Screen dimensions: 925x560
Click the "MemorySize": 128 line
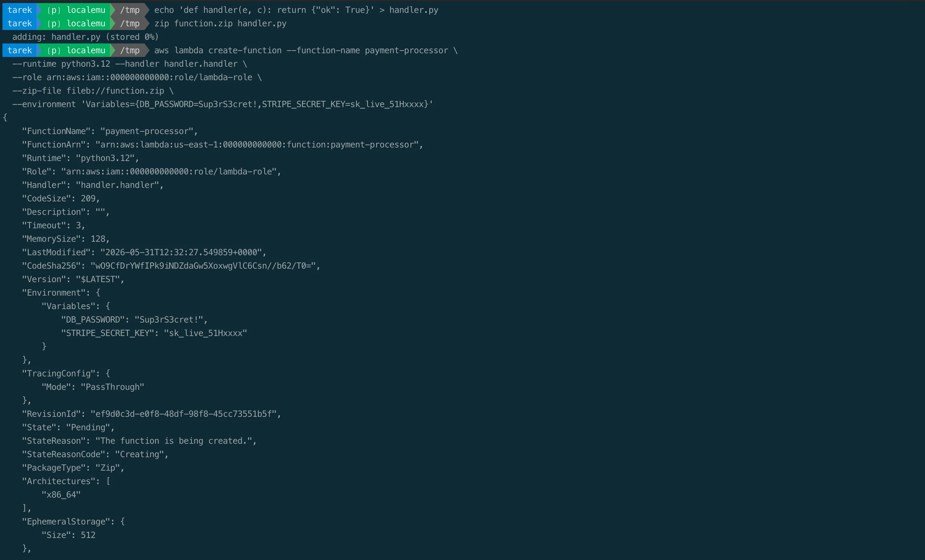click(66, 239)
